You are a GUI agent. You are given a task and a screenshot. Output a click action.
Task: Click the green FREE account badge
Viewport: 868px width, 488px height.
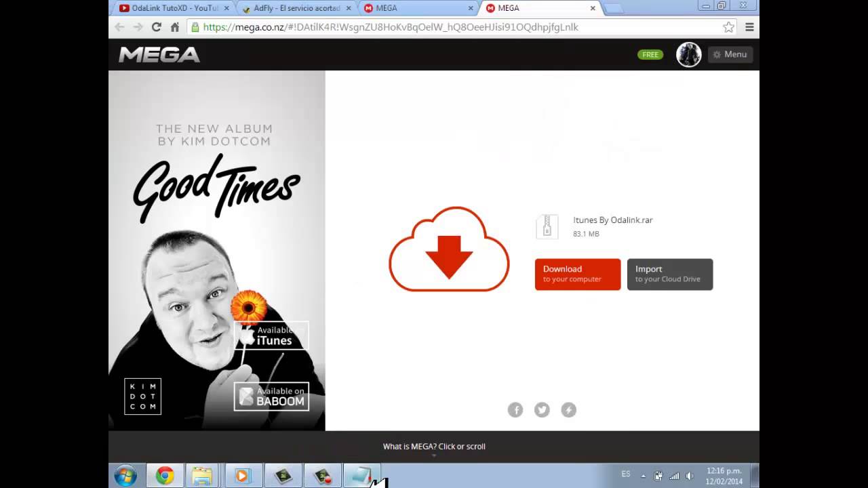pos(650,55)
